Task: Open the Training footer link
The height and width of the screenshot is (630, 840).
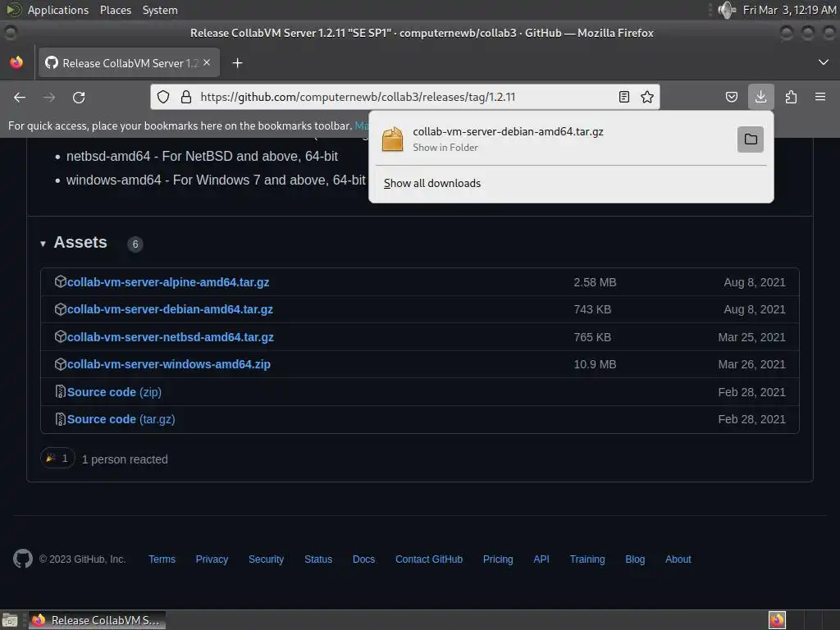Action: [x=587, y=559]
